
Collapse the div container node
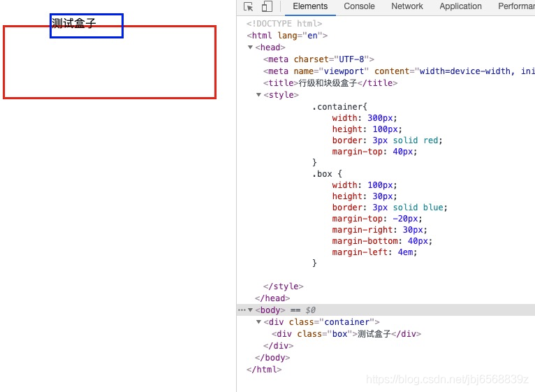coord(258,322)
